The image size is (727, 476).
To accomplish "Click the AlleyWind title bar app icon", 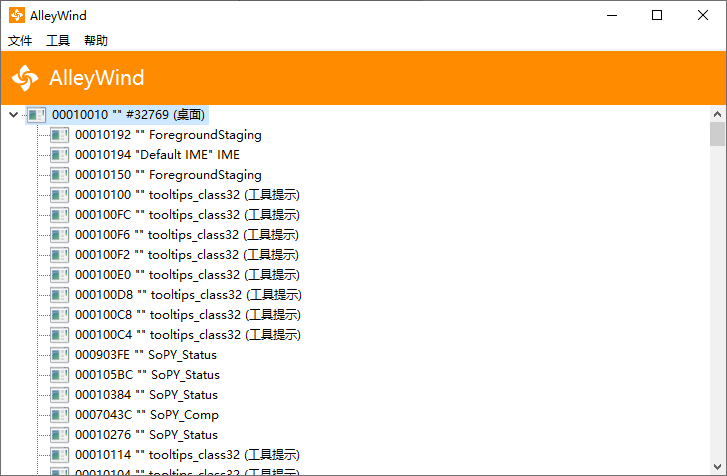I will click(17, 15).
